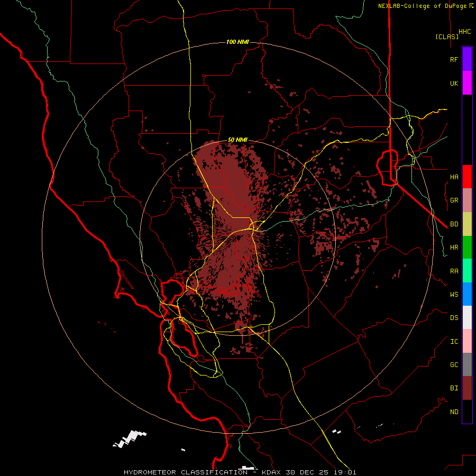This screenshot has width=476, height=476.
Task: Click the "BI" legend label text
Action: click(x=454, y=388)
